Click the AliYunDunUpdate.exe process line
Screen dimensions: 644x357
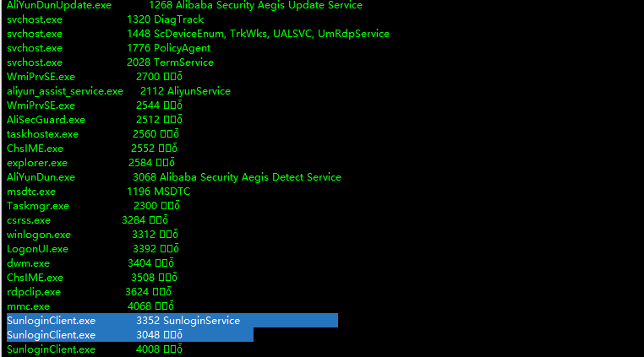(x=184, y=5)
